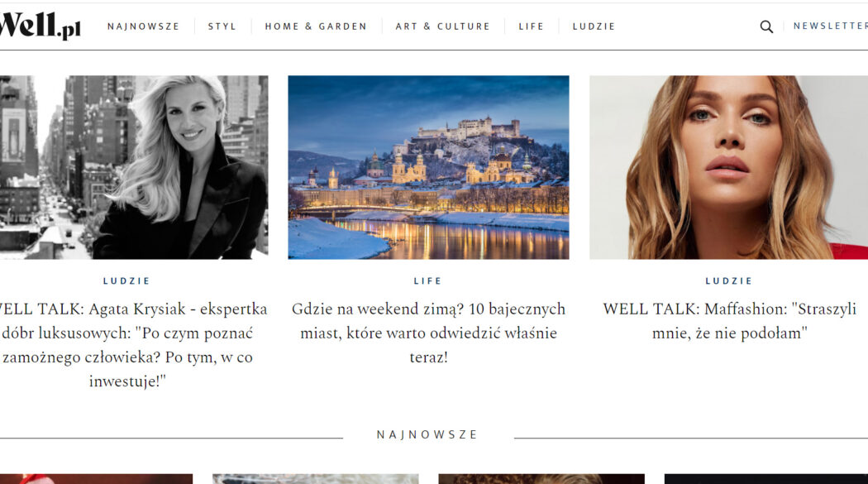Go to Well.pl logo homepage
The width and height of the screenshot is (868, 484).
coord(40,26)
